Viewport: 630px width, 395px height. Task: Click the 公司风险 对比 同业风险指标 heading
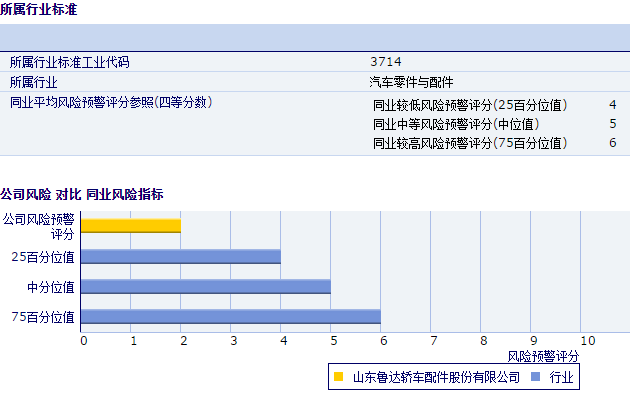(82, 194)
